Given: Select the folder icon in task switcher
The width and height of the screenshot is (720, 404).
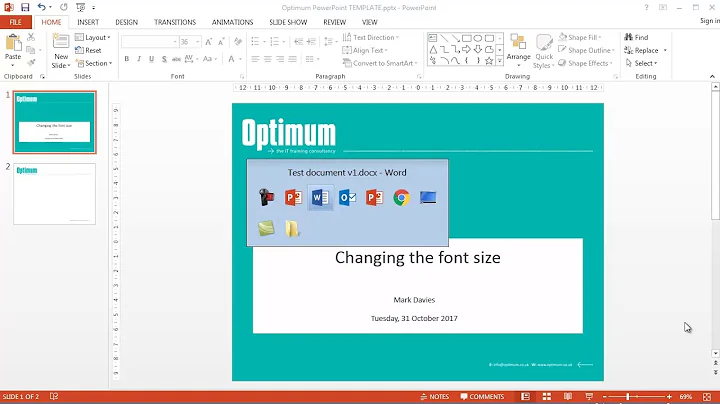Looking at the screenshot, I should coord(292,228).
